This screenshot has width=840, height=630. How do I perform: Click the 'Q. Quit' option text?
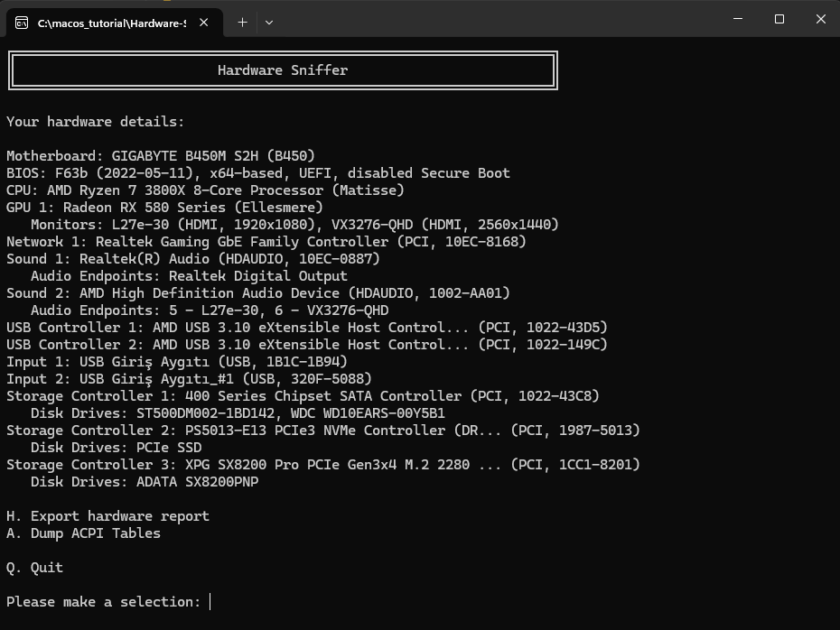(x=34, y=568)
